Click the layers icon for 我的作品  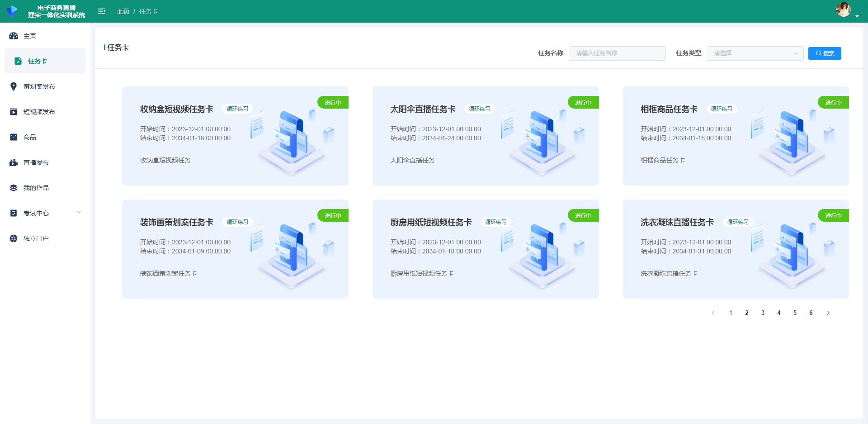(x=14, y=188)
